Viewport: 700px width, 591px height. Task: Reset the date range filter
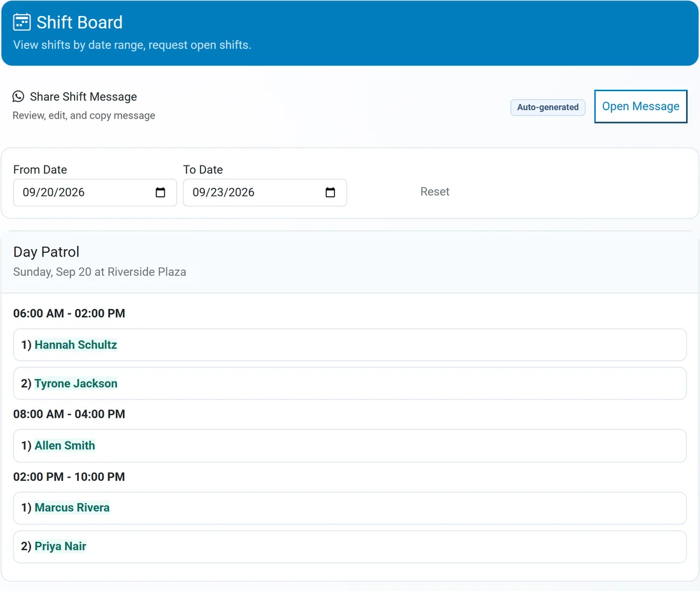[x=435, y=192]
